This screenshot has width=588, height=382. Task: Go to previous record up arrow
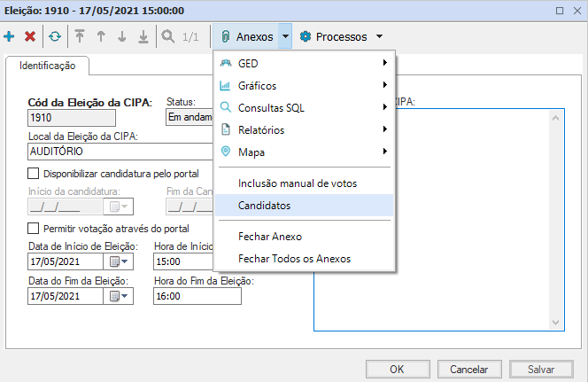pos(101,37)
